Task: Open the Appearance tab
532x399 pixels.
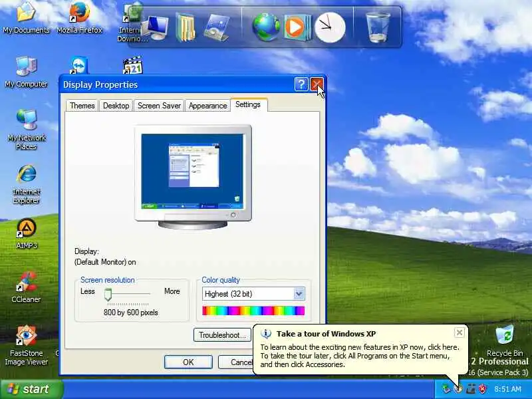Action: pos(207,106)
